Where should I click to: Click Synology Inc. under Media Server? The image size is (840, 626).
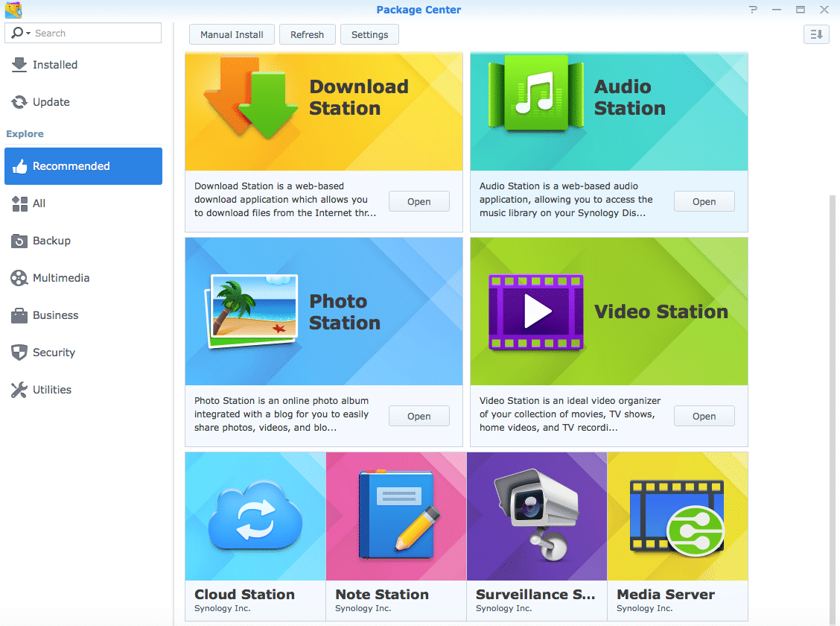tap(644, 608)
